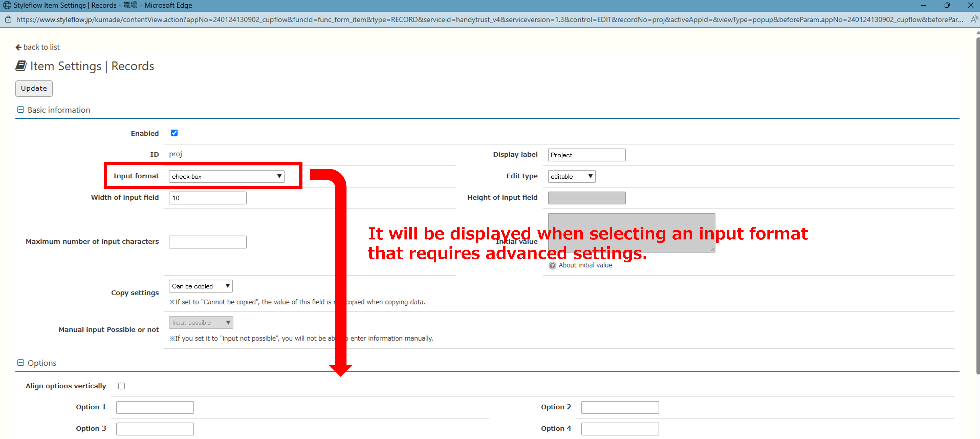Click the Option 3 input field
Viewport: 980px width, 439px height.
point(155,429)
